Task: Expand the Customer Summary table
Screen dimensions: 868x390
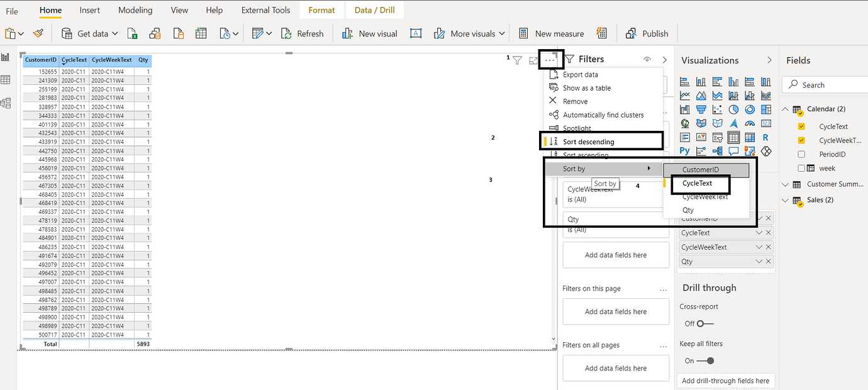Action: tap(785, 184)
